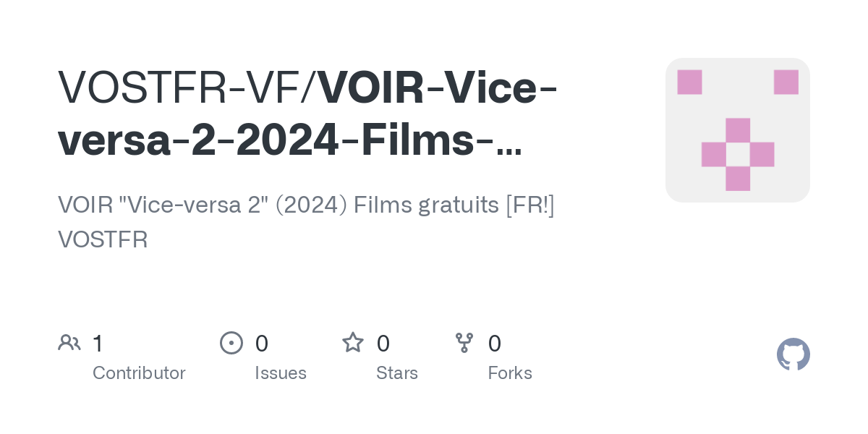
Task: Click the Contributor label
Action: coord(139,373)
